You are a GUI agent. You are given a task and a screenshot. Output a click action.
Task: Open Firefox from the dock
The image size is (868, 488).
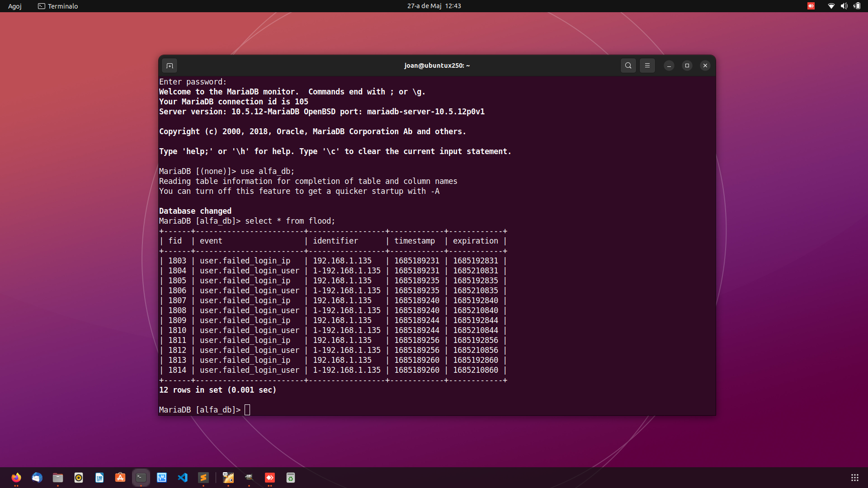16,478
